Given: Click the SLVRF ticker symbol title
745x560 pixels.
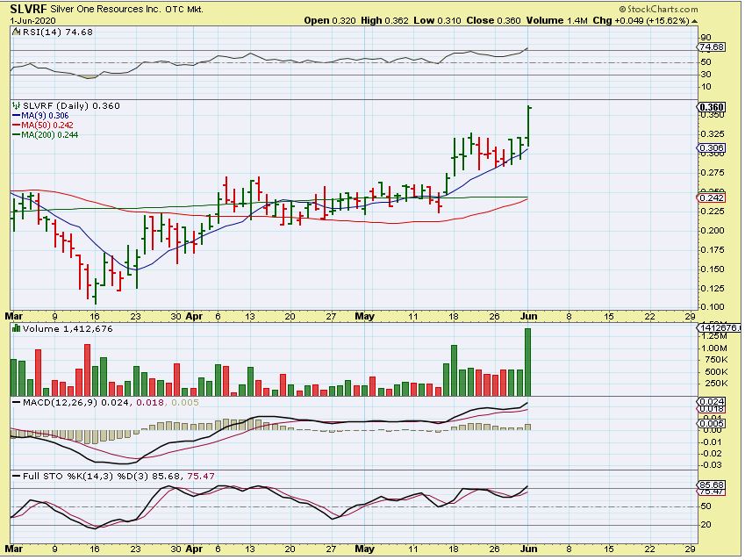Looking at the screenshot, I should [28, 9].
